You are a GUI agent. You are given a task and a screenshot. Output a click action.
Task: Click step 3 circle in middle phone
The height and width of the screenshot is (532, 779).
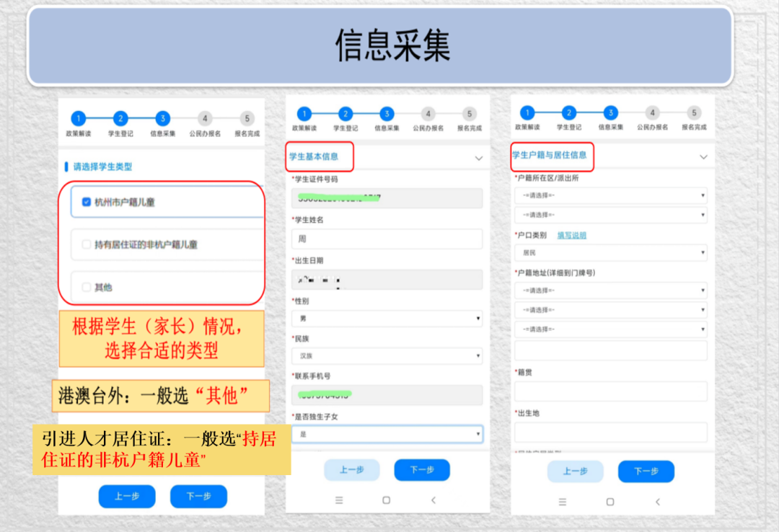point(387,114)
